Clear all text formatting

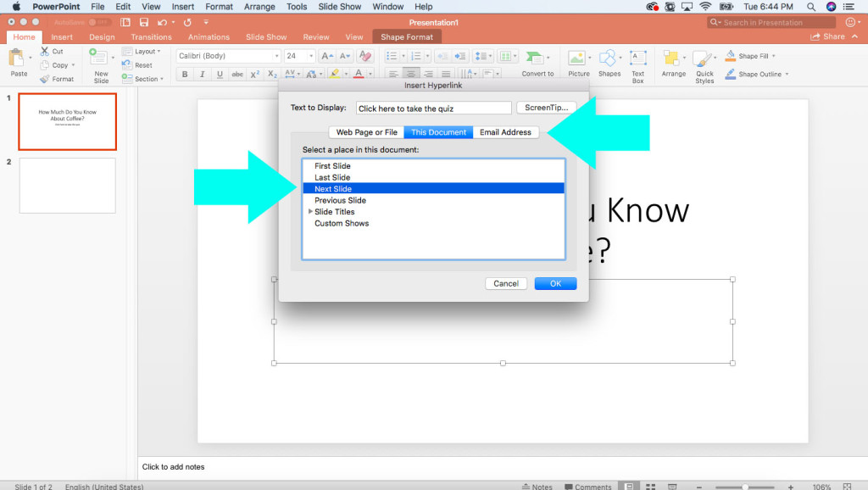pyautogui.click(x=364, y=56)
